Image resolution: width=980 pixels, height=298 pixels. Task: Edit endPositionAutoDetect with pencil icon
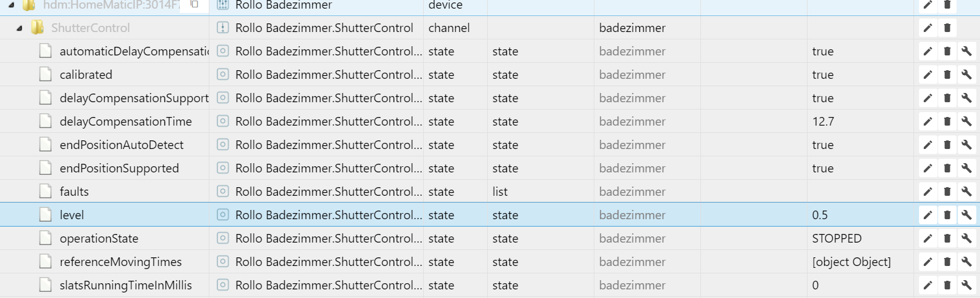928,145
